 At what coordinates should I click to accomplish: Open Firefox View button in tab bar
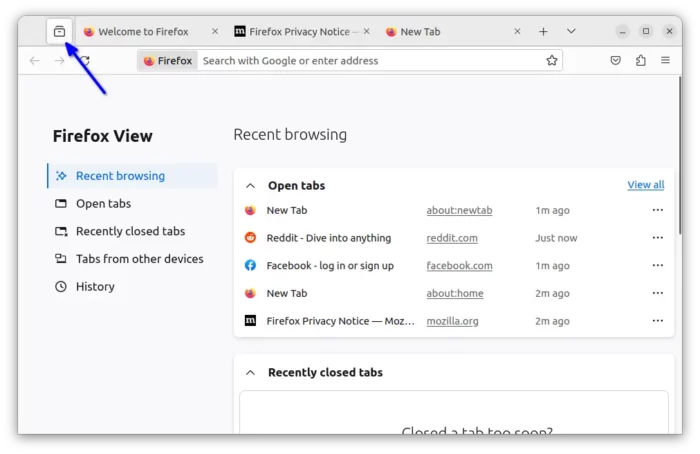59,31
